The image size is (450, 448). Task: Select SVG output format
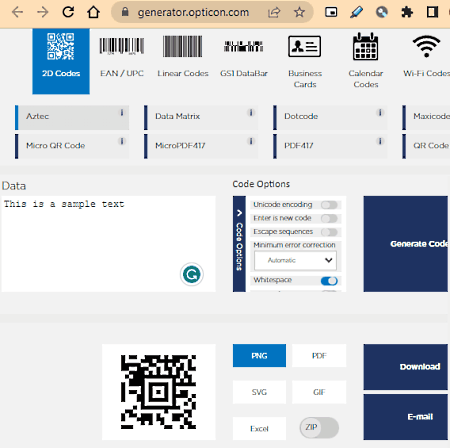click(259, 392)
